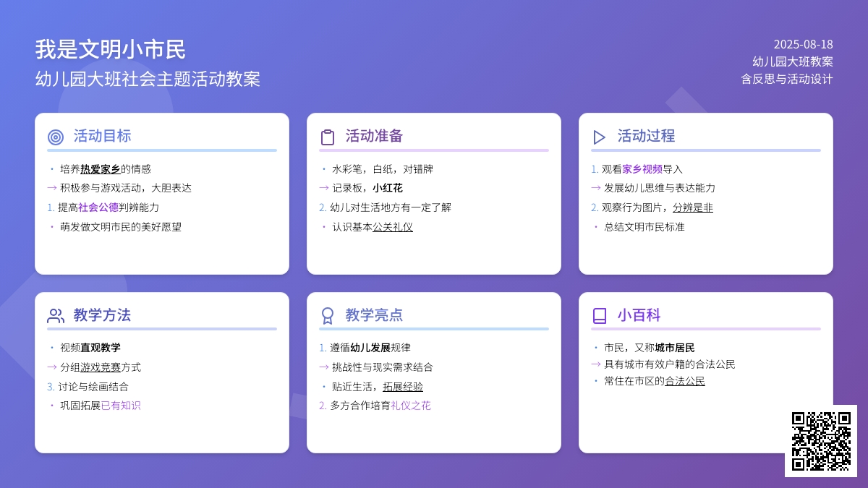The image size is (868, 488).
Task: Click the line 培养热爱家乡的情感
Action: click(106, 169)
